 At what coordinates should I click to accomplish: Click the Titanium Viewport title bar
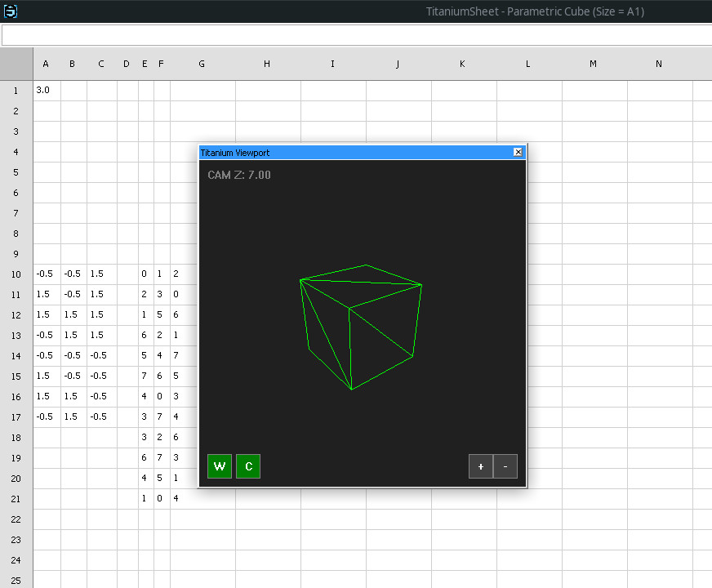tap(363, 153)
